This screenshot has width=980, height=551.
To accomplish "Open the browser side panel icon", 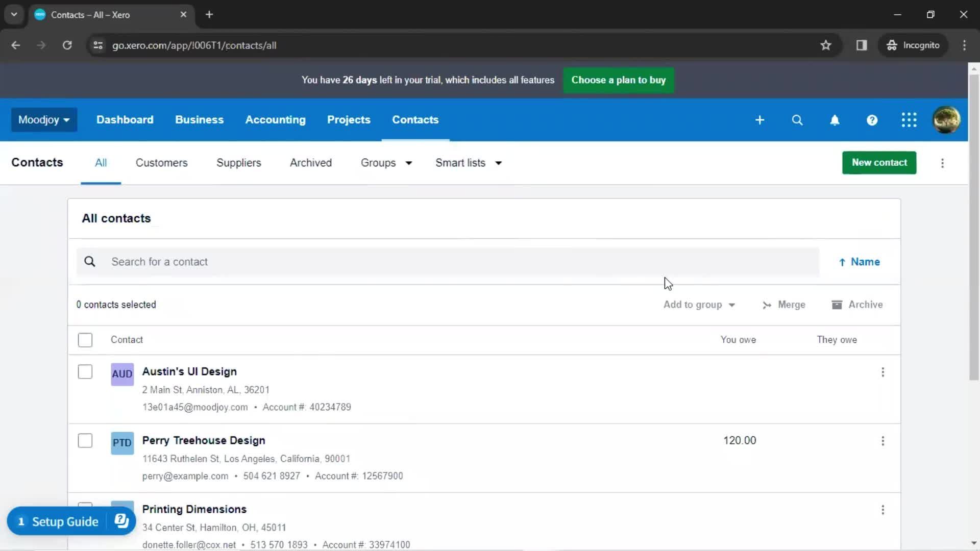I will (x=862, y=45).
